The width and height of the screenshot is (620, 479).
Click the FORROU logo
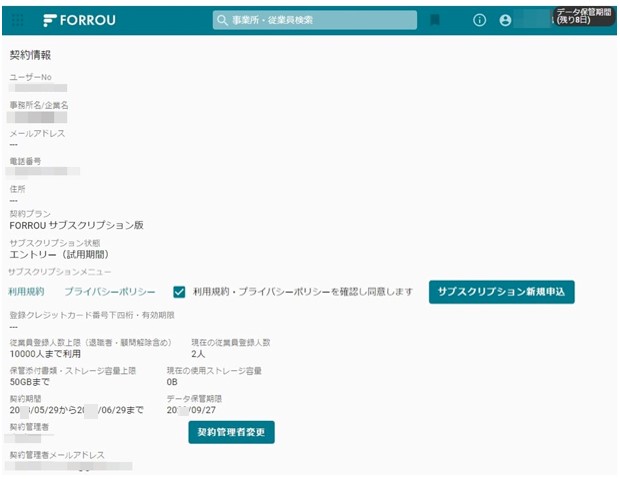tap(79, 20)
